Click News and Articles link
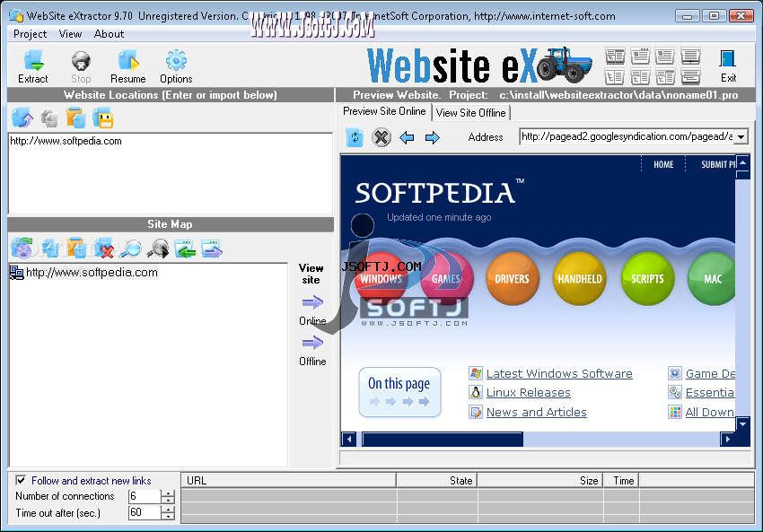This screenshot has width=763, height=532. tap(536, 412)
